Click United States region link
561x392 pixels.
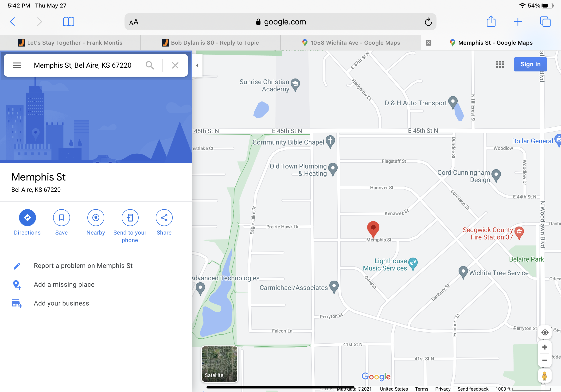[394, 389]
